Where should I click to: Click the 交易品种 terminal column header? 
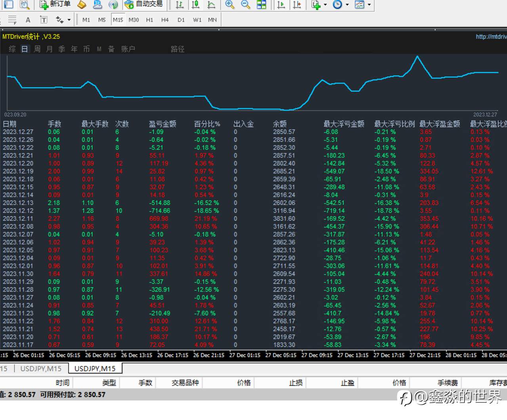pos(185,383)
